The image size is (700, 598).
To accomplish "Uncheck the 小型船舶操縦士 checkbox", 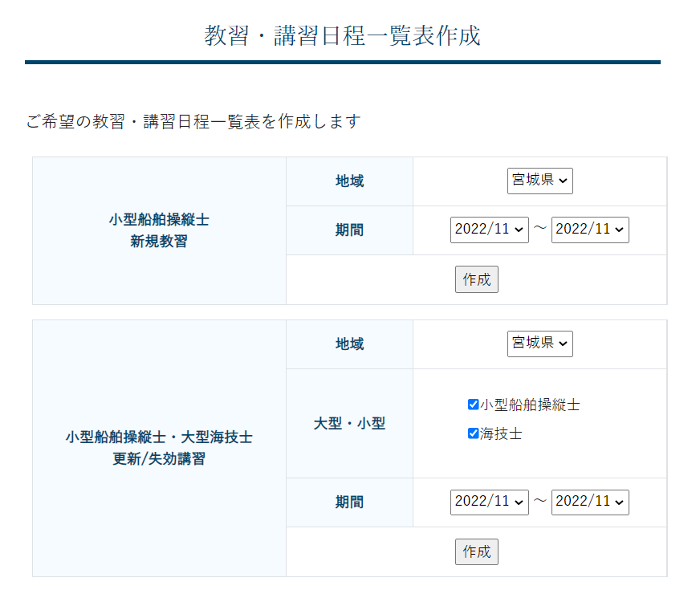I will click(473, 405).
